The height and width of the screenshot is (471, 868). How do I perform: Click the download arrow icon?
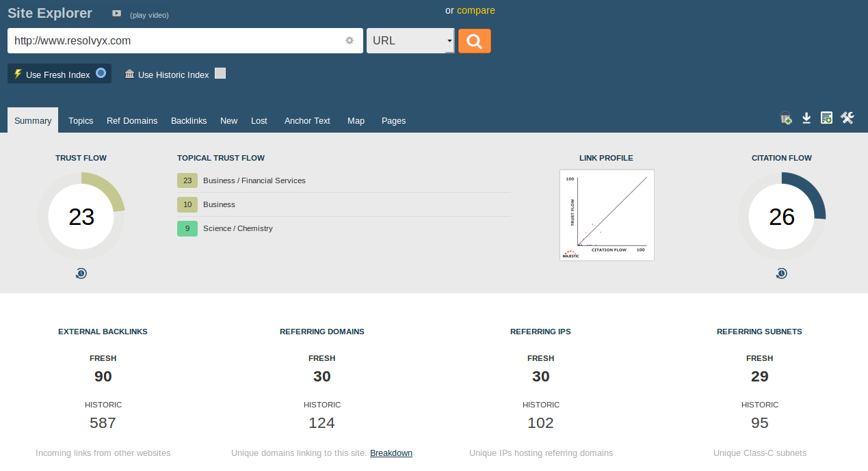[x=806, y=118]
